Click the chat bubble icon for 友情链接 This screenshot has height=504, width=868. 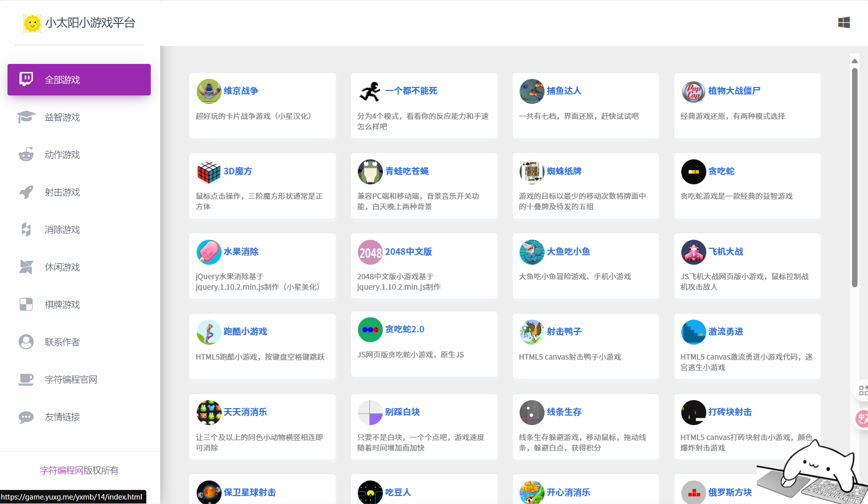click(x=26, y=417)
